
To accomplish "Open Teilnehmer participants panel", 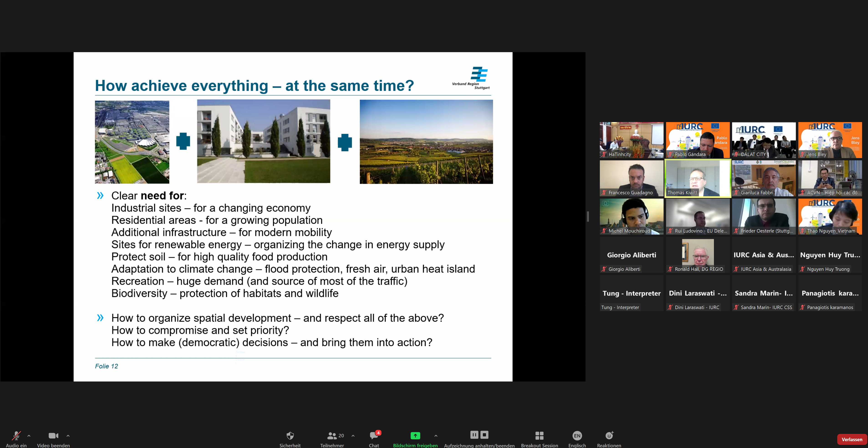I will pos(332,435).
